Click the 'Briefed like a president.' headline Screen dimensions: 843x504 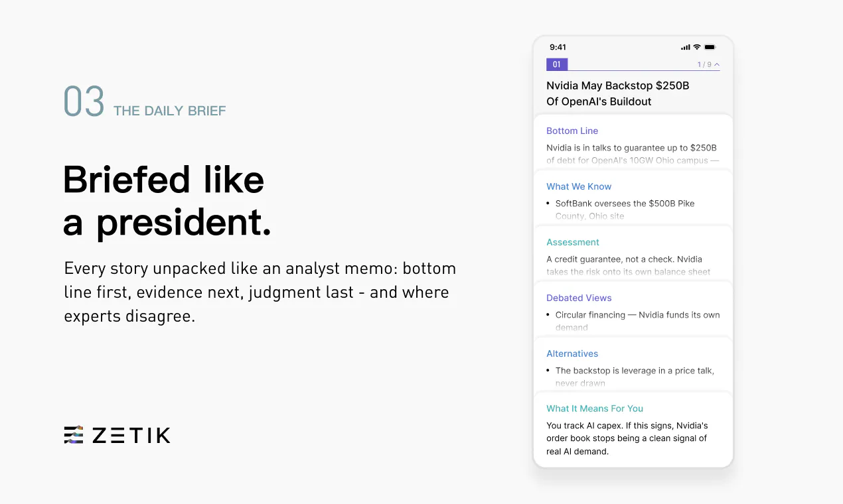tap(167, 201)
